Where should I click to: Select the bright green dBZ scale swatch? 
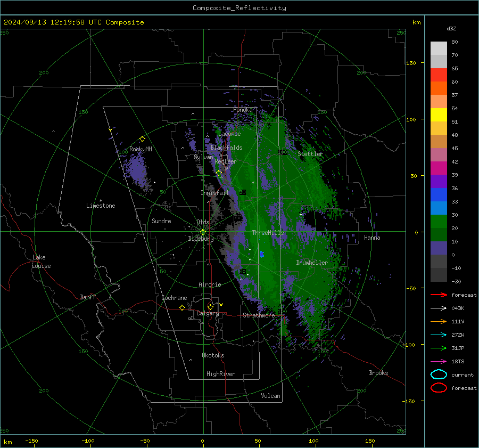click(x=439, y=221)
